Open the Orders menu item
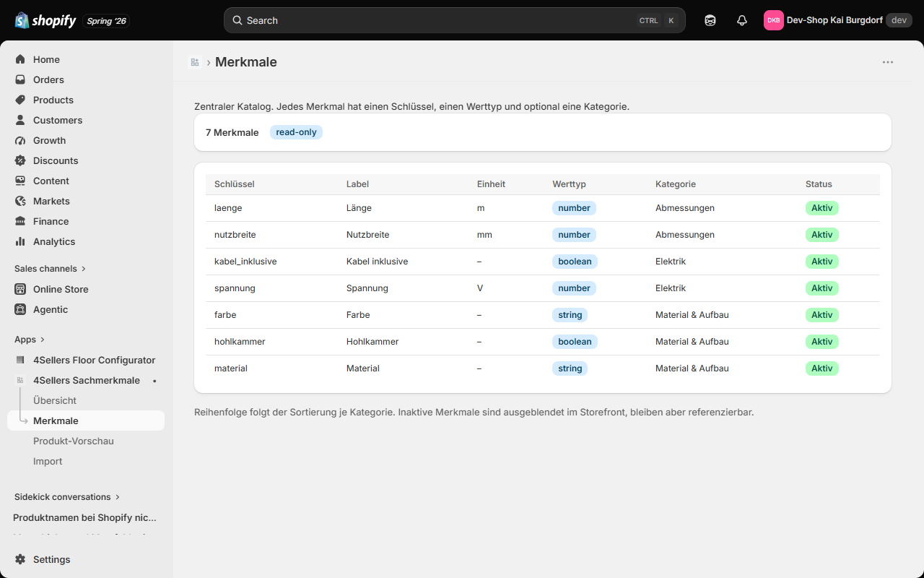This screenshot has height=578, width=924. [x=86, y=79]
